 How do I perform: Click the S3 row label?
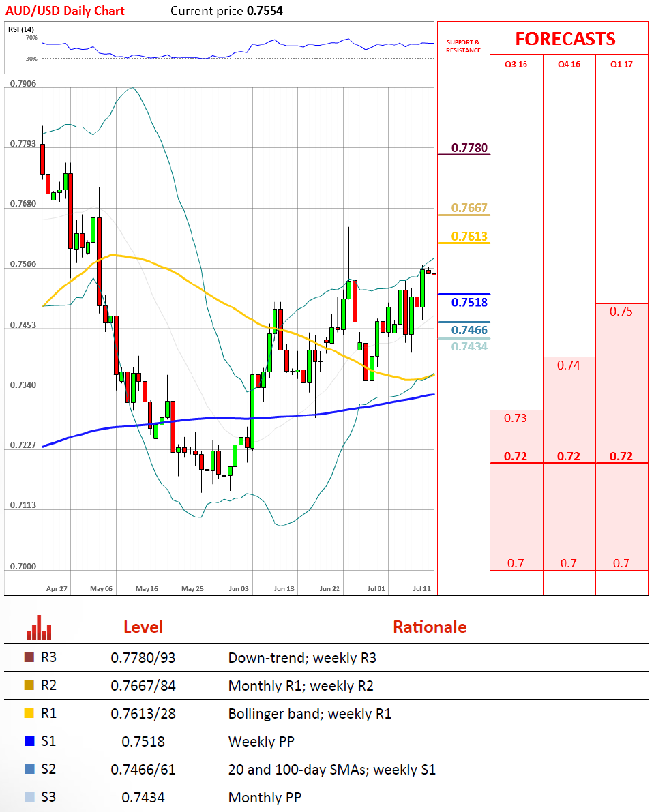click(x=48, y=797)
